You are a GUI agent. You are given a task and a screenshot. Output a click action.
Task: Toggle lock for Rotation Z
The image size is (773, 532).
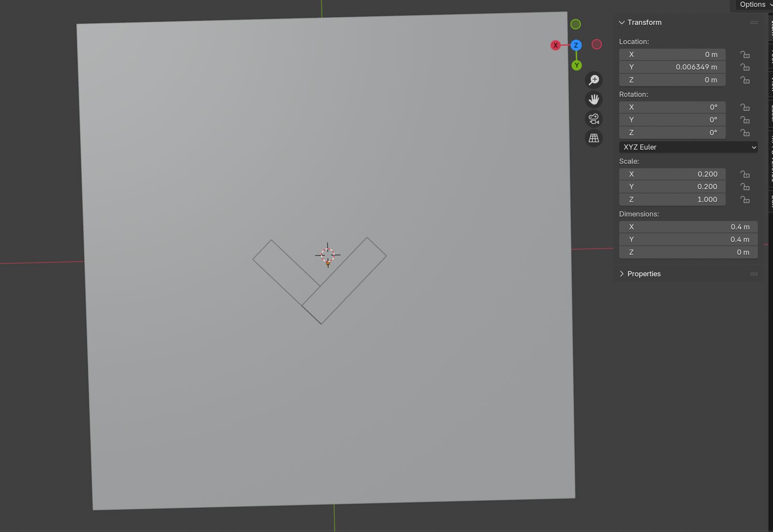(x=745, y=133)
